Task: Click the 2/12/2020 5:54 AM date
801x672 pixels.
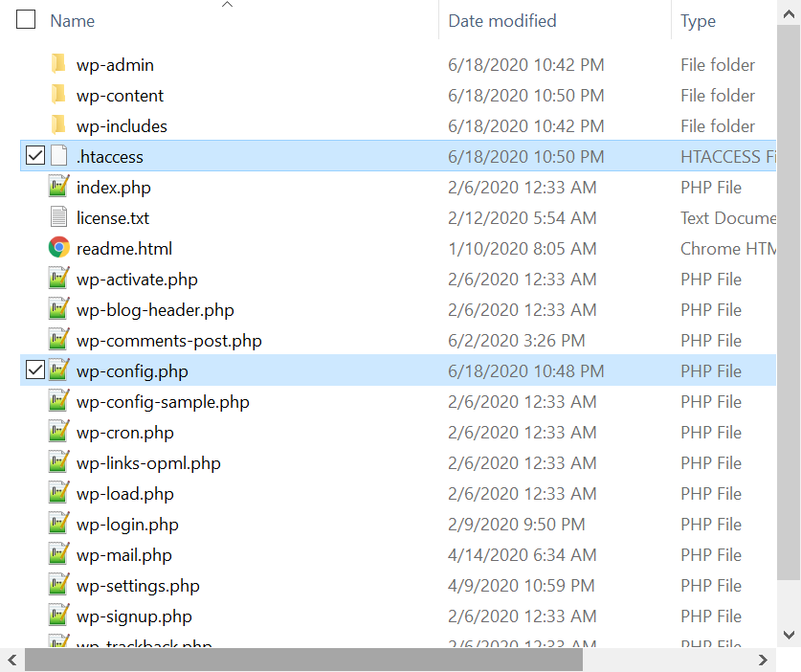Action: 523,218
